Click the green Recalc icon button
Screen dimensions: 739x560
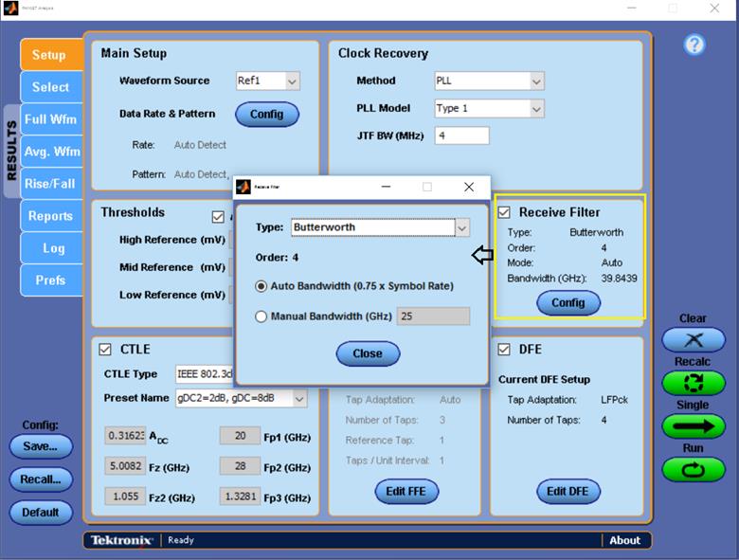tap(693, 385)
